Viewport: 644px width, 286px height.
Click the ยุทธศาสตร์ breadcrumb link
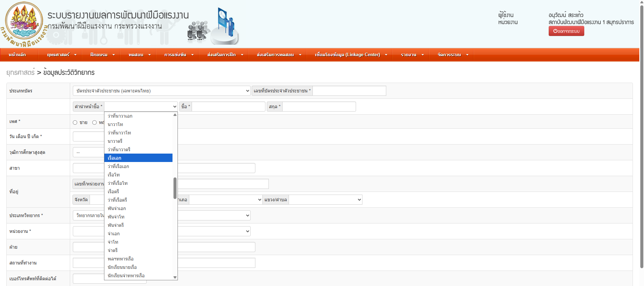[x=20, y=73]
